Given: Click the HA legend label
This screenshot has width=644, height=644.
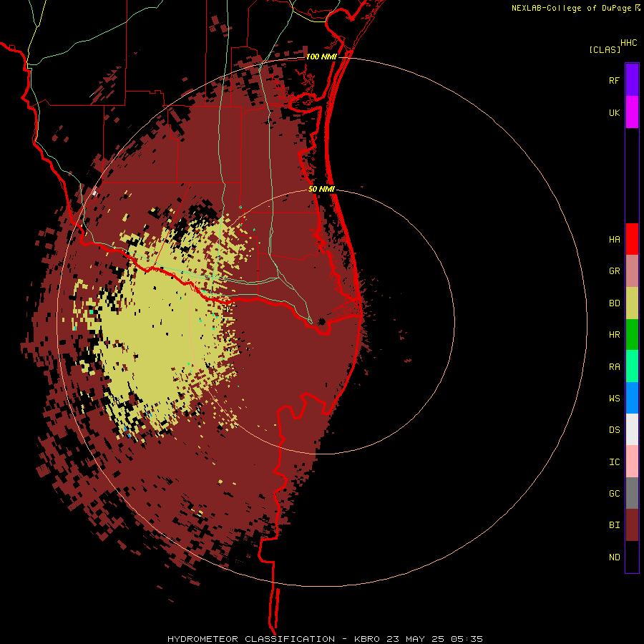Looking at the screenshot, I should pos(614,240).
